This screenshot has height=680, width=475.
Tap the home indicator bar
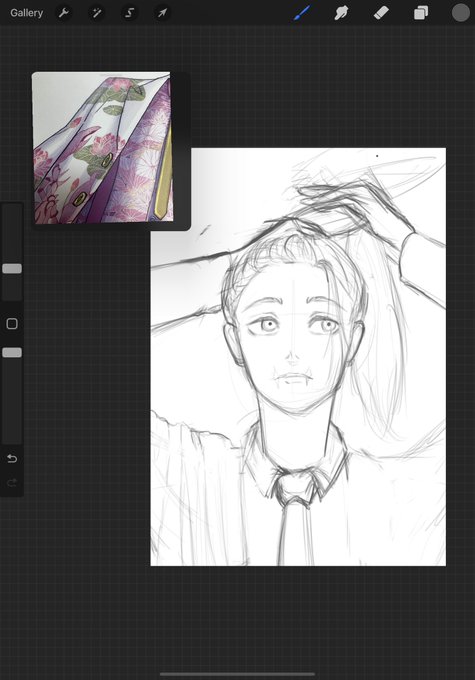[x=237, y=674]
